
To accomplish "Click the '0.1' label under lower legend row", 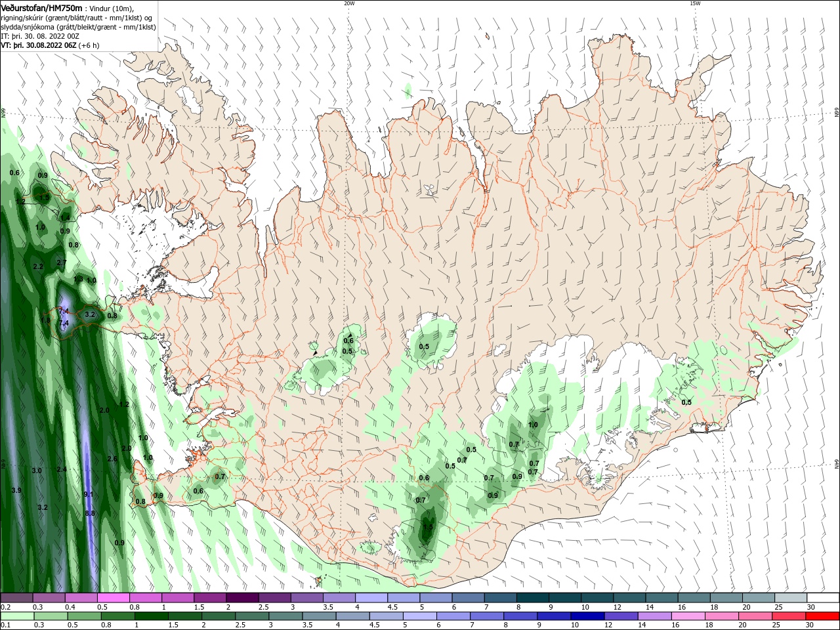I will point(5,625).
